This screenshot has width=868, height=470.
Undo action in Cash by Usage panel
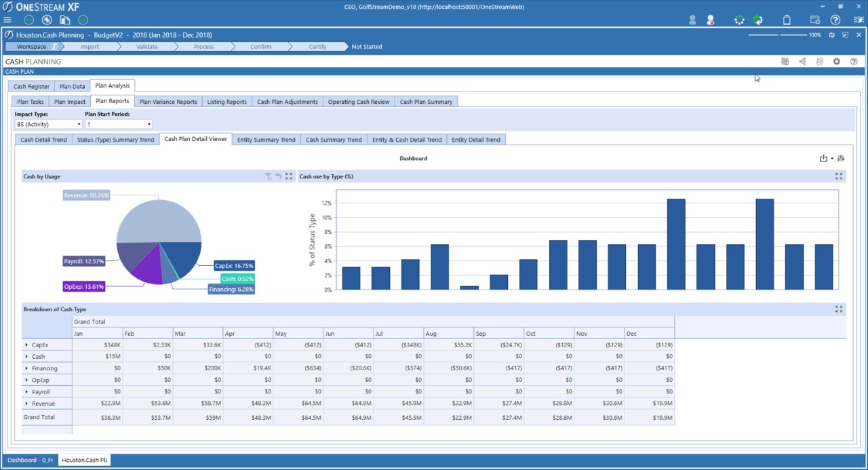pyautogui.click(x=278, y=176)
